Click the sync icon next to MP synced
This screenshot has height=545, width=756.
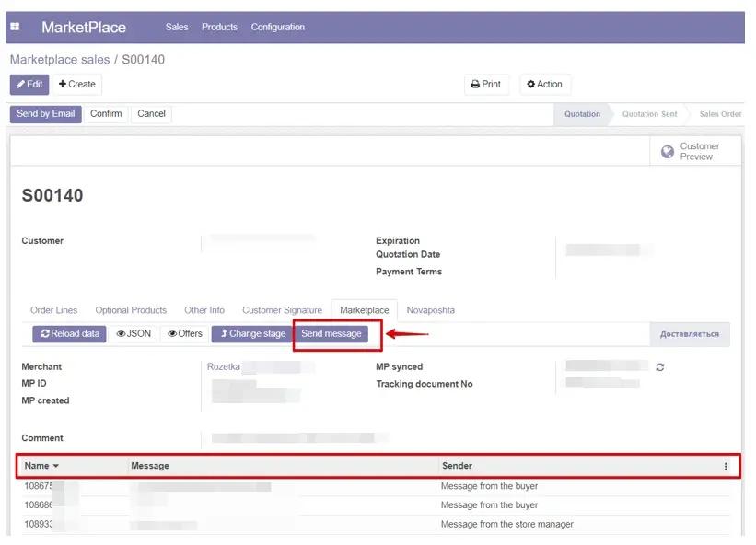pyautogui.click(x=659, y=365)
